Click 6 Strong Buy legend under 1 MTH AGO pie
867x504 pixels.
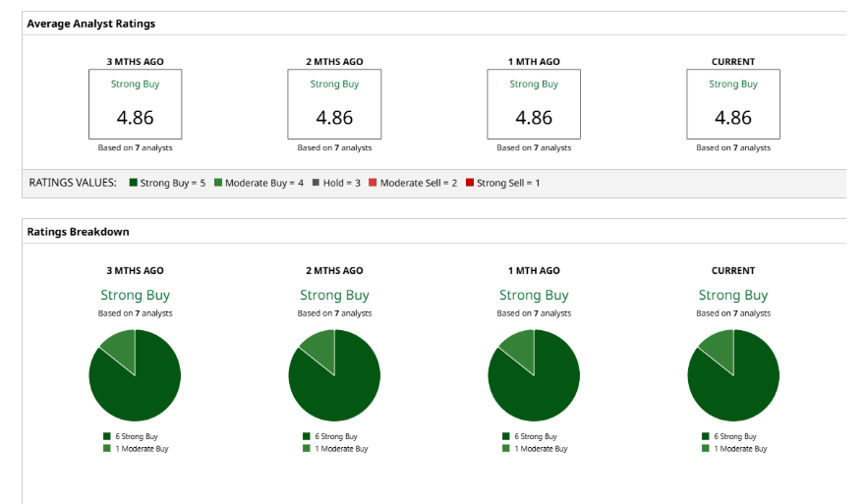point(534,436)
